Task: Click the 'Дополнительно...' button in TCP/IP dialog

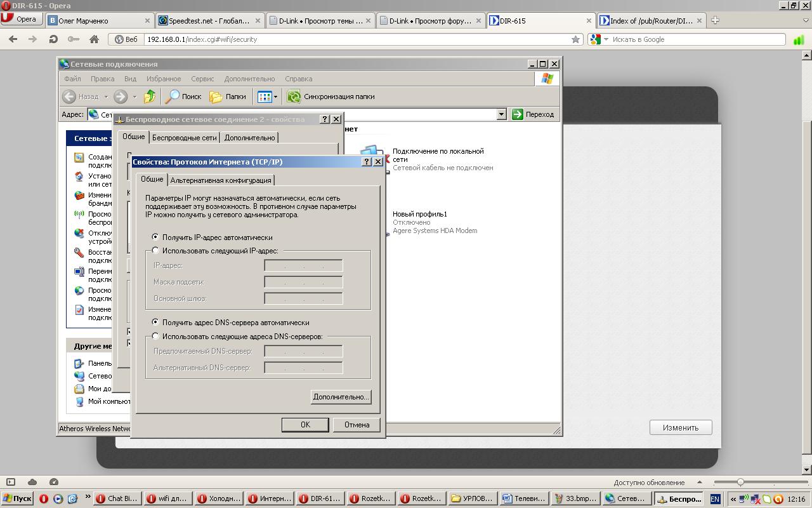Action: 341,397
